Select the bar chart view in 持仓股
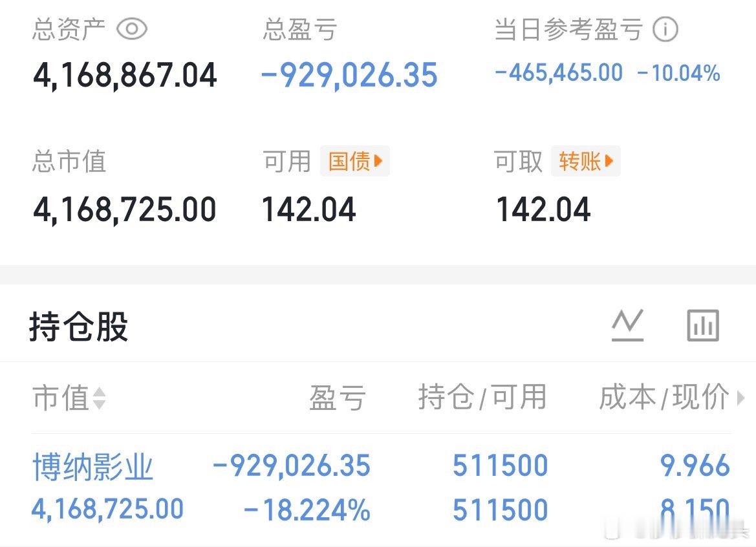Image resolution: width=756 pixels, height=547 pixels. click(703, 325)
